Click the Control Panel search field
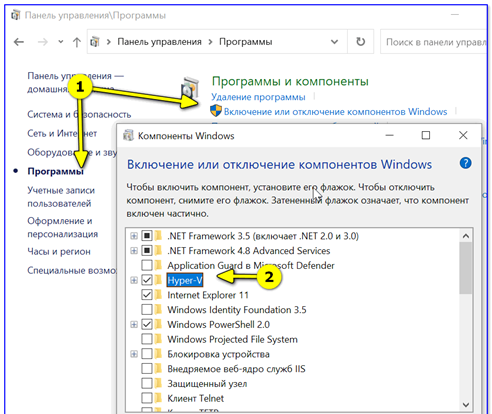Image resolution: width=492 pixels, height=414 pixels. [433, 42]
